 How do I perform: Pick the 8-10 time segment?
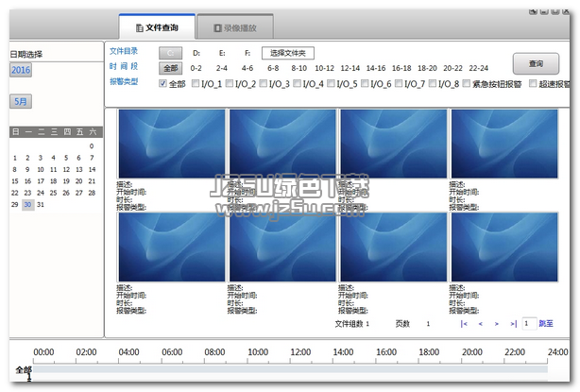(x=299, y=68)
